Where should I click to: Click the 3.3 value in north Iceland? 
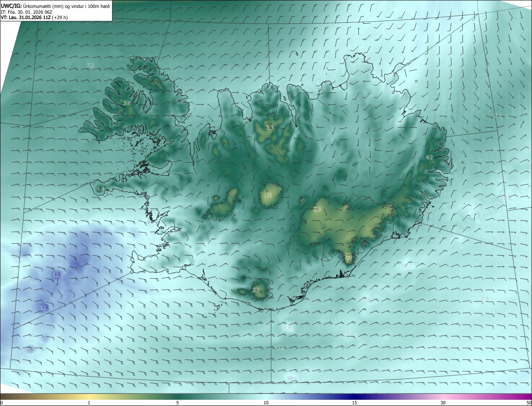(269, 127)
